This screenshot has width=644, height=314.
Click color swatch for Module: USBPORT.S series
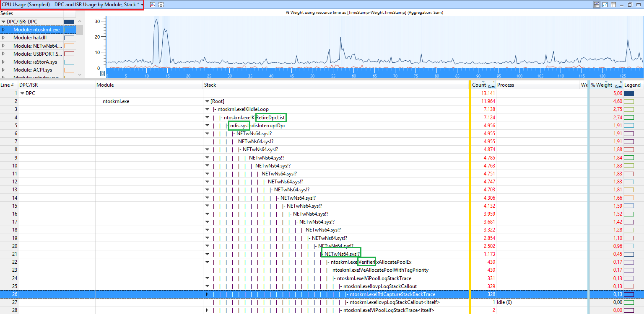(69, 54)
